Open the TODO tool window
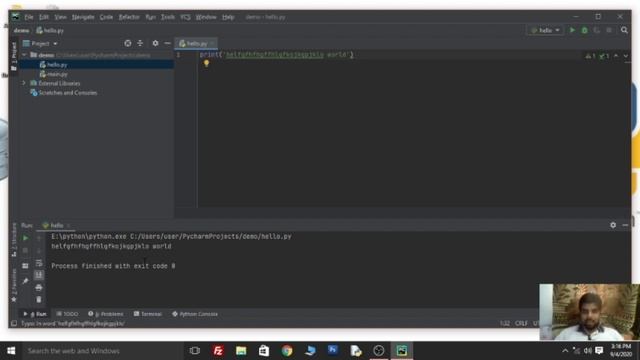This screenshot has width=640, height=360. pyautogui.click(x=67, y=314)
